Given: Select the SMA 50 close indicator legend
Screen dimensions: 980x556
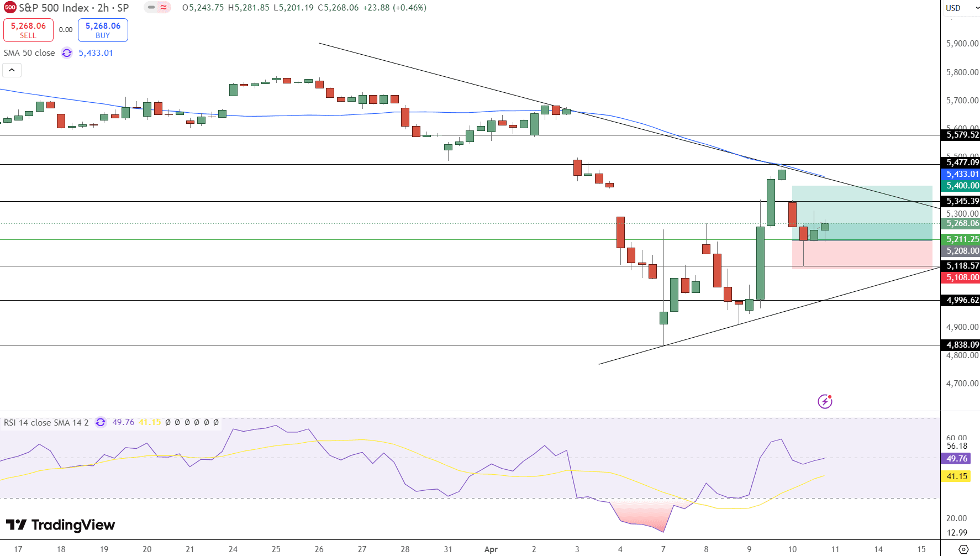Looking at the screenshot, I should tap(29, 53).
